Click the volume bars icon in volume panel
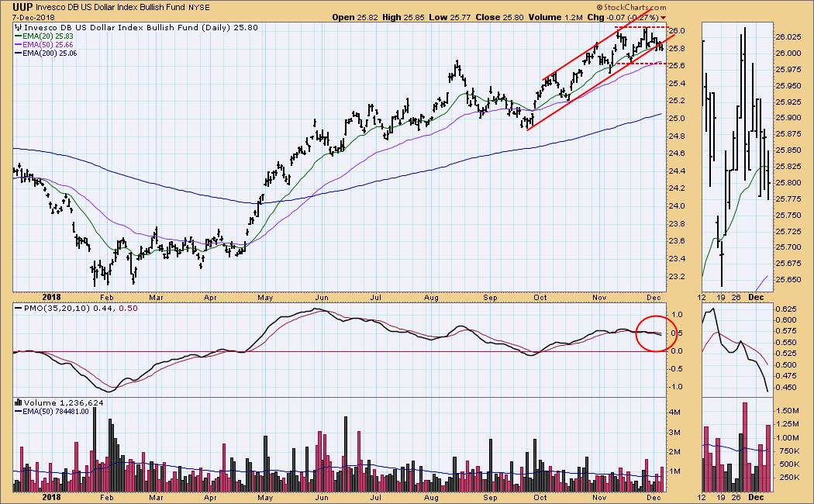814x504 pixels. (x=17, y=404)
